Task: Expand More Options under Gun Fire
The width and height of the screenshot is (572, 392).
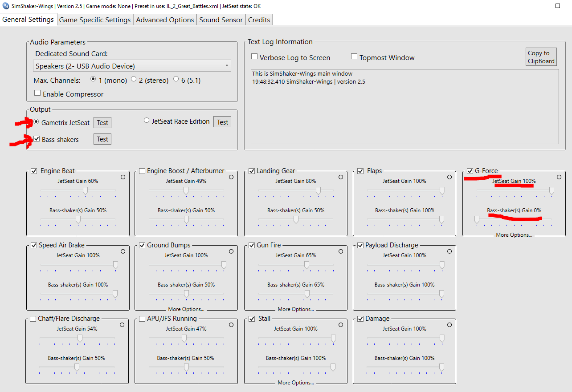Action: (x=296, y=309)
